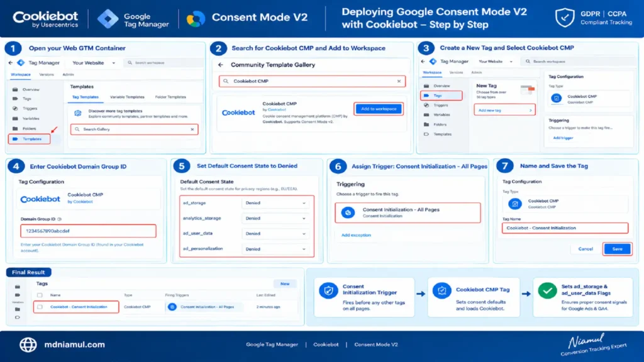The height and width of the screenshot is (362, 644).
Task: Click the Add exception link
Action: coord(356,235)
